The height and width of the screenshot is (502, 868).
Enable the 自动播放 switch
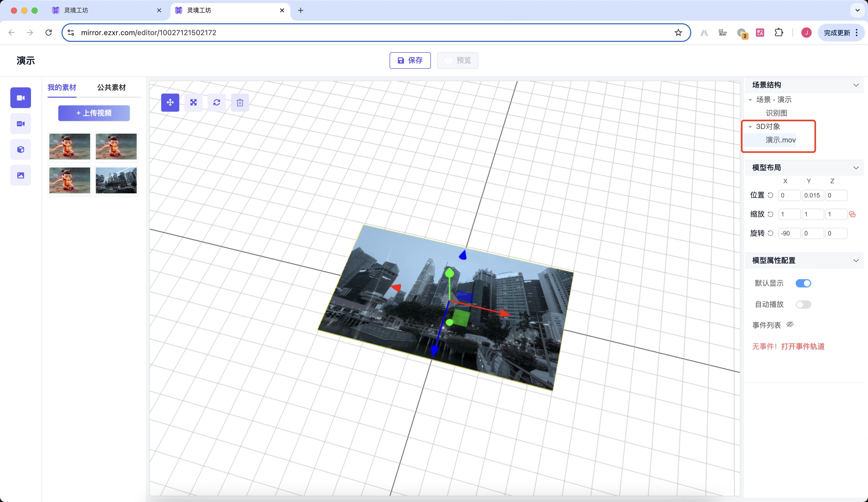pyautogui.click(x=803, y=305)
